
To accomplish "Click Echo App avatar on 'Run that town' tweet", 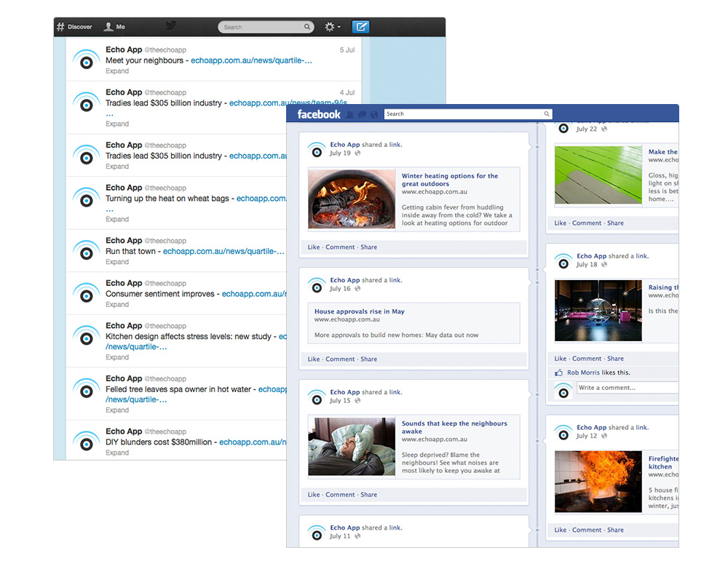I will coord(87,250).
